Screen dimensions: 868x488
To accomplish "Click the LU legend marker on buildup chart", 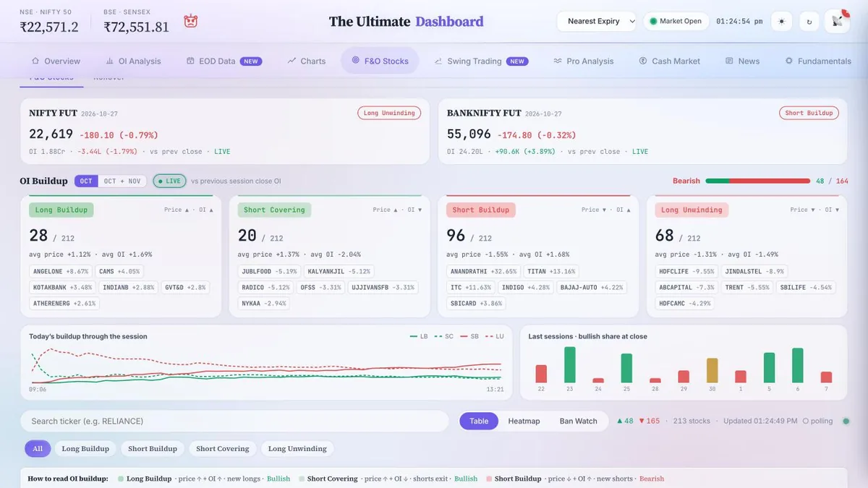I will click(489, 337).
